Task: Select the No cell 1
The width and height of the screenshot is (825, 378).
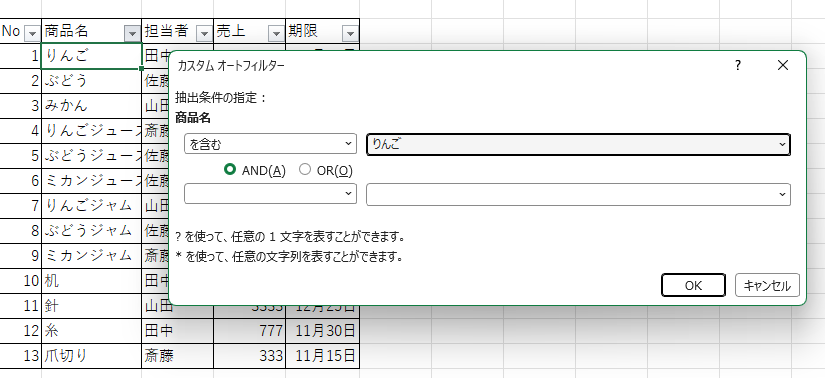Action: [21, 56]
